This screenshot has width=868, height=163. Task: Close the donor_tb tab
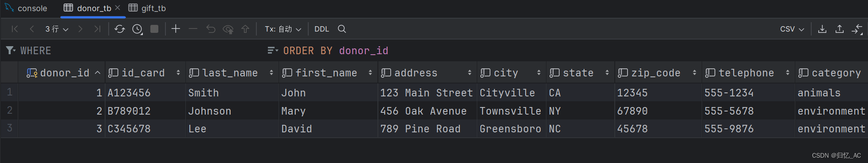pos(118,8)
